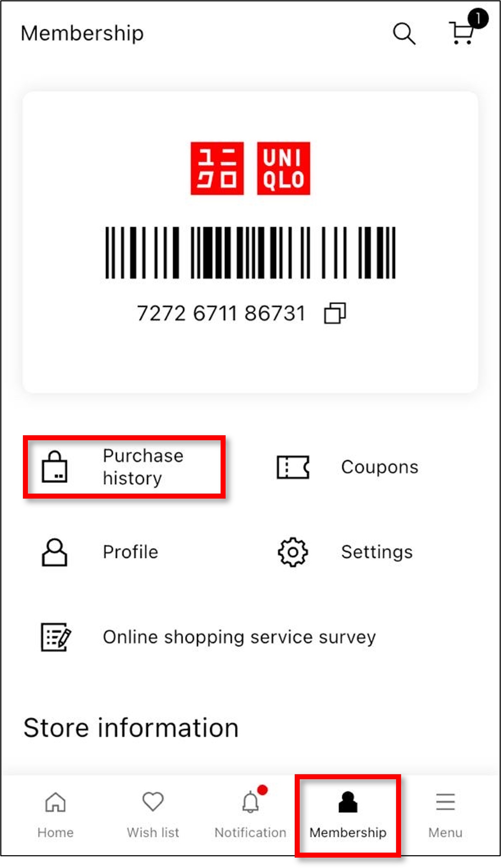
Task: Click the membership number 7272 6711 86731
Action: (x=221, y=313)
